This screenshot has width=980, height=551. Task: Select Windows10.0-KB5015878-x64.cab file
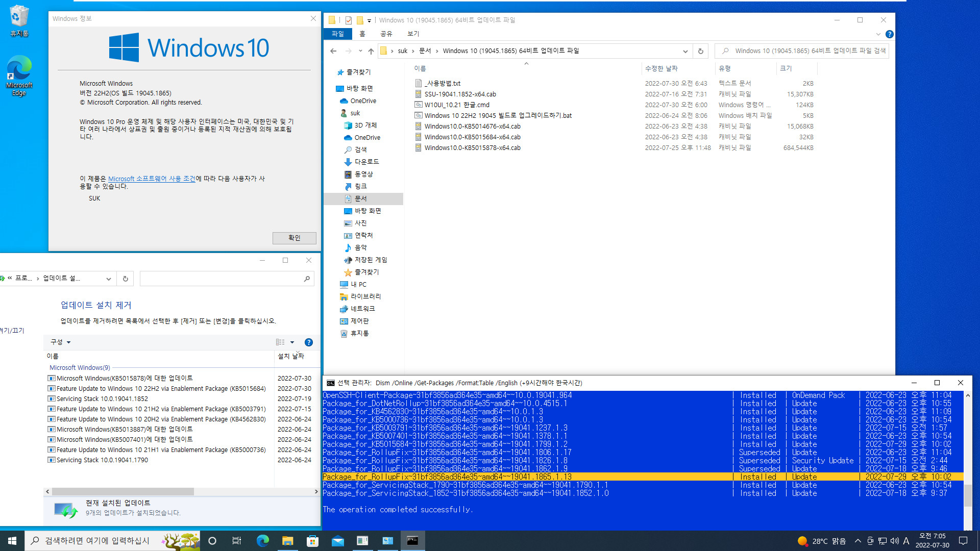(x=472, y=147)
